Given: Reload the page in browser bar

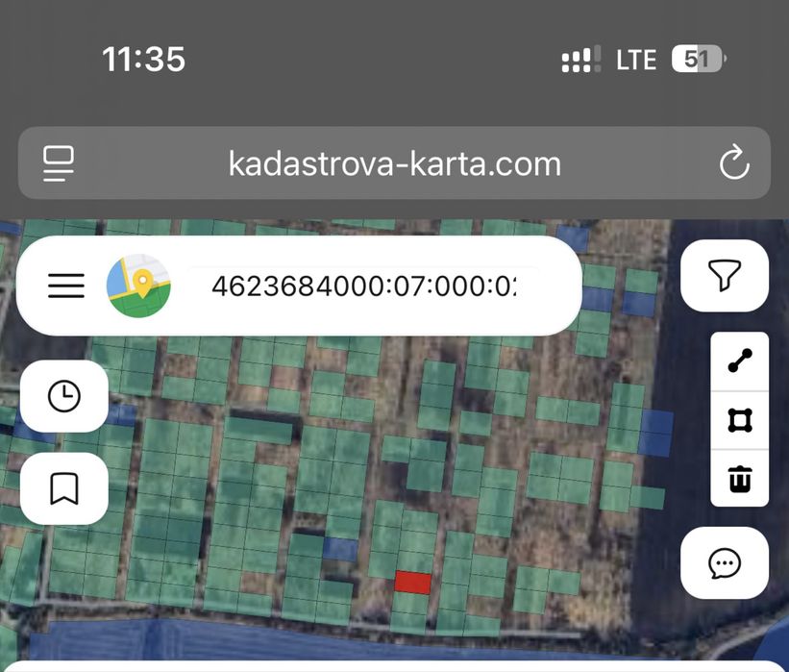Looking at the screenshot, I should tap(734, 162).
